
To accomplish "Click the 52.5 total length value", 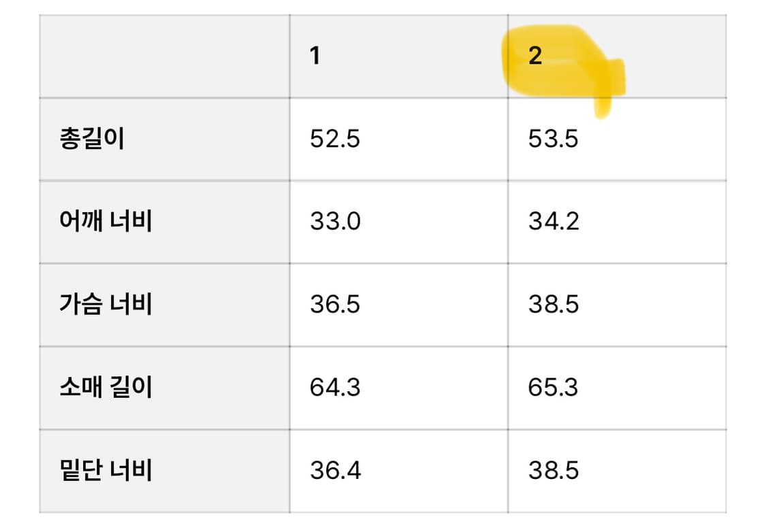I will tap(334, 139).
